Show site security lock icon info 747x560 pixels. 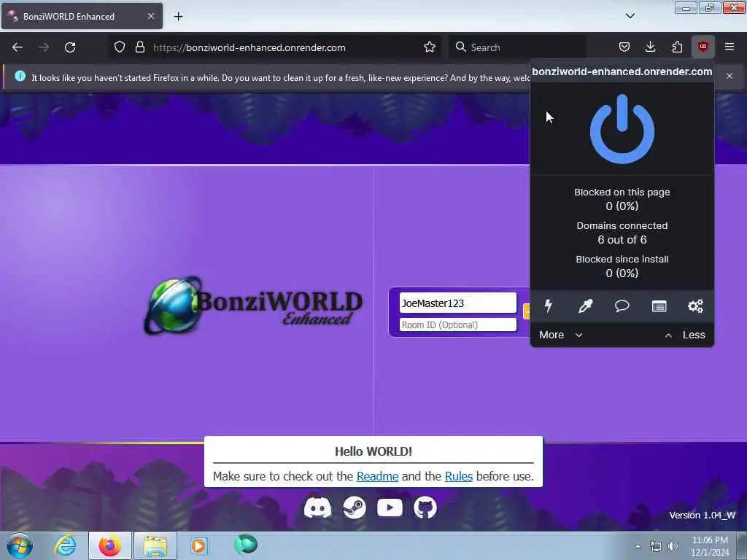pos(139,47)
